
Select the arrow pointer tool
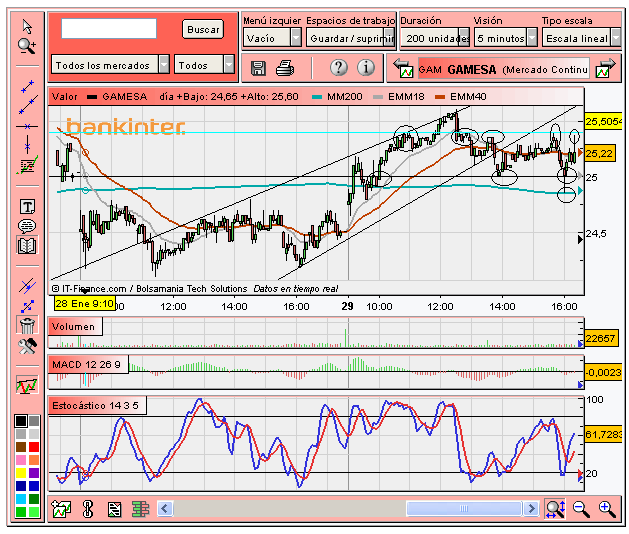tap(27, 26)
